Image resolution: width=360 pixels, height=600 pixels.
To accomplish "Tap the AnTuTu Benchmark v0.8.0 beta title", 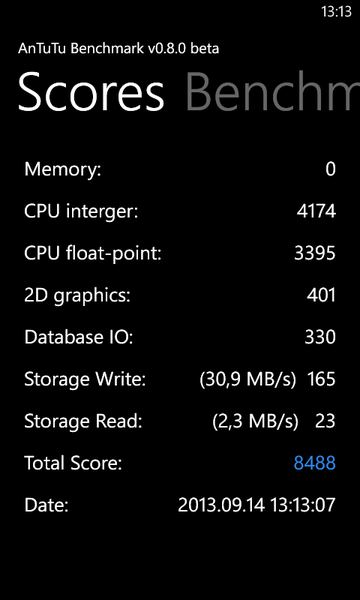I will 118,49.
